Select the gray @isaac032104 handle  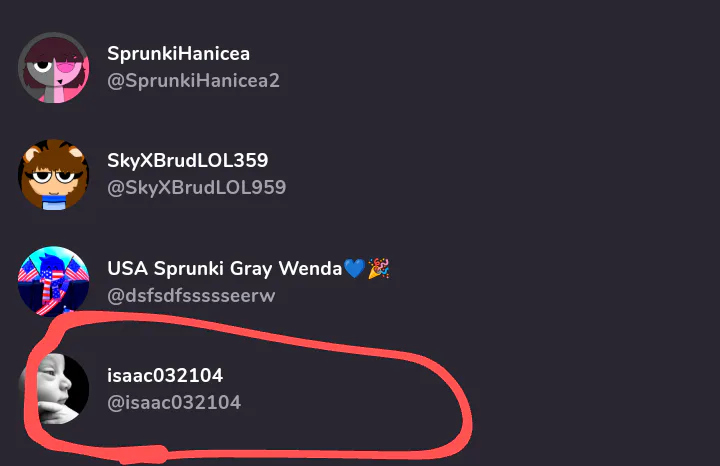pyautogui.click(x=174, y=403)
